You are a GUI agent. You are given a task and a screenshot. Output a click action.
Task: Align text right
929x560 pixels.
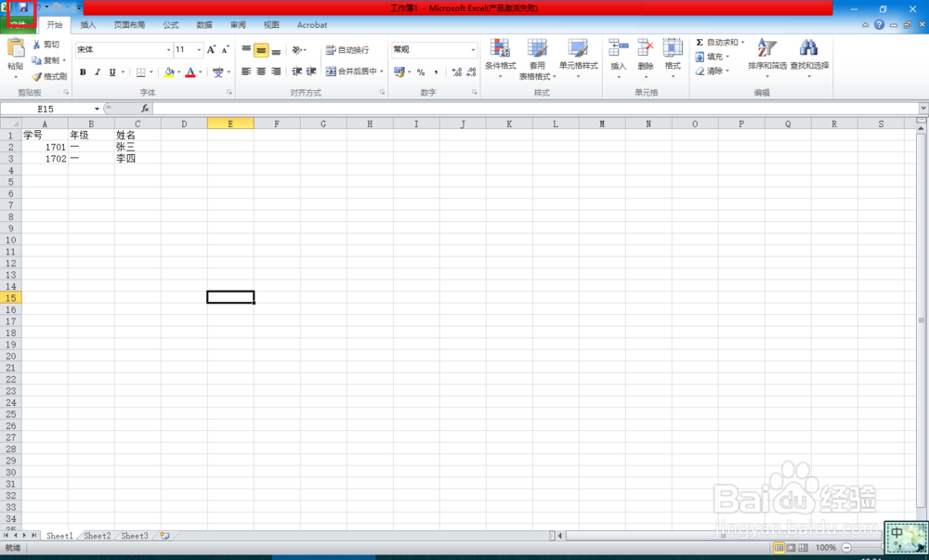click(276, 72)
